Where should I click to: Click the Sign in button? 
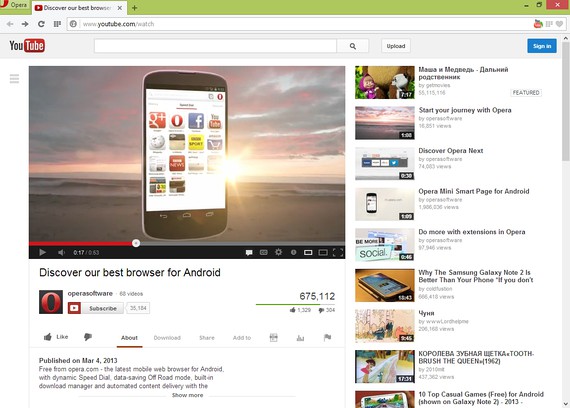(542, 46)
